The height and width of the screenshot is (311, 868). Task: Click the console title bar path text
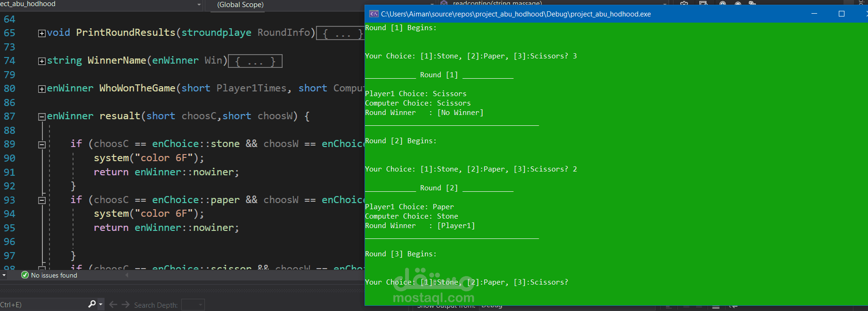pyautogui.click(x=516, y=14)
